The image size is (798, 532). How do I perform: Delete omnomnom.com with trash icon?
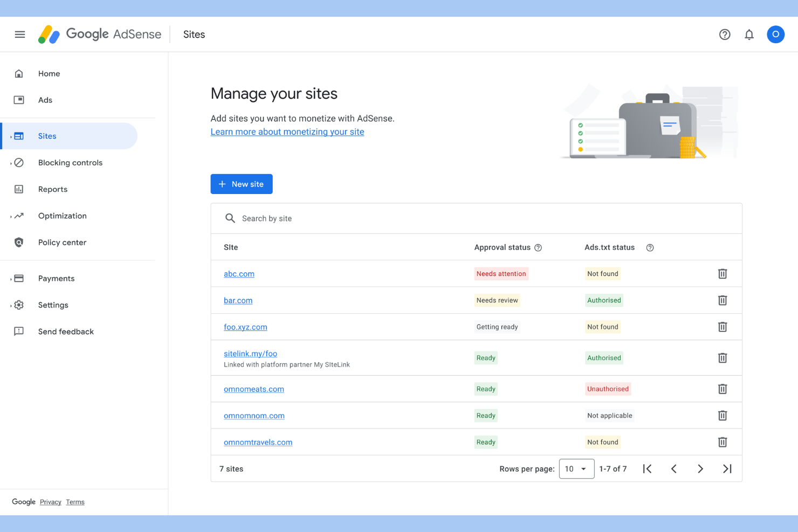[723, 416]
